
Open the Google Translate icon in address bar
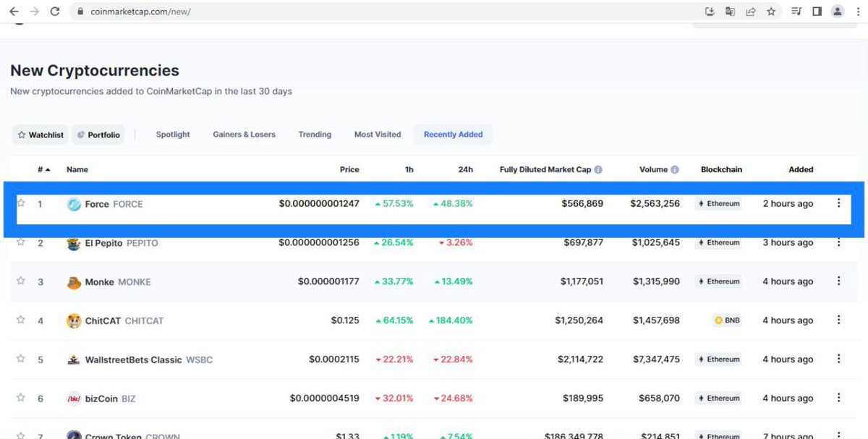pyautogui.click(x=730, y=12)
